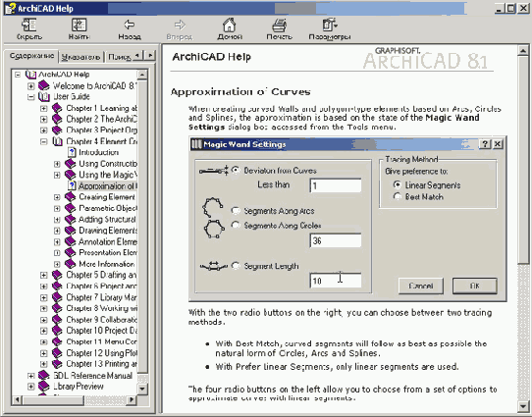This screenshot has height=417, width=532.
Task: Click the Chapter 4 open-book icon
Action: tap(57, 141)
